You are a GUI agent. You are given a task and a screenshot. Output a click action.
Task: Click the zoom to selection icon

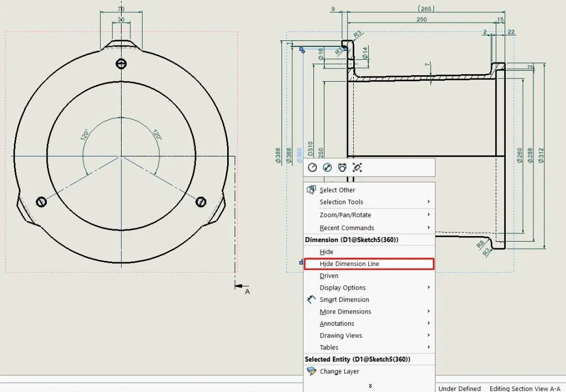357,167
